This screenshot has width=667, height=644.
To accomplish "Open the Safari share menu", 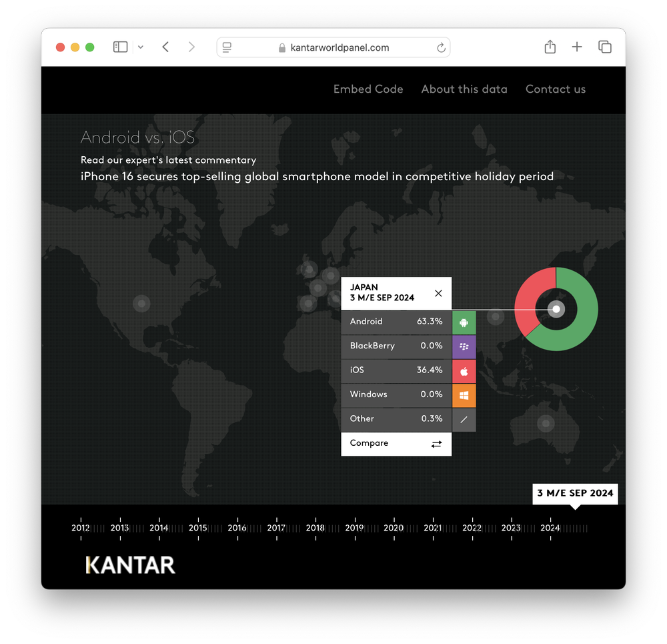I will point(550,47).
